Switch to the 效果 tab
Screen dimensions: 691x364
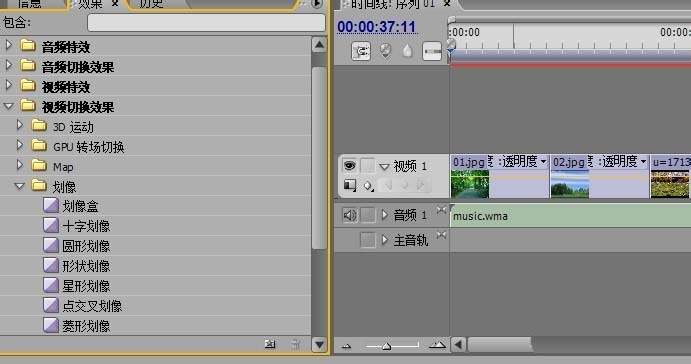(x=90, y=4)
